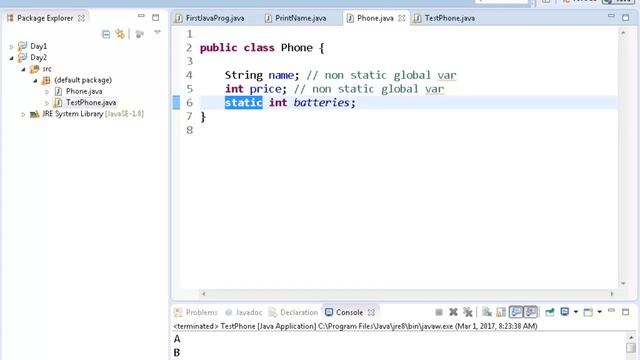This screenshot has height=360, width=640.
Task: Minimize the Console view
Action: (611, 311)
